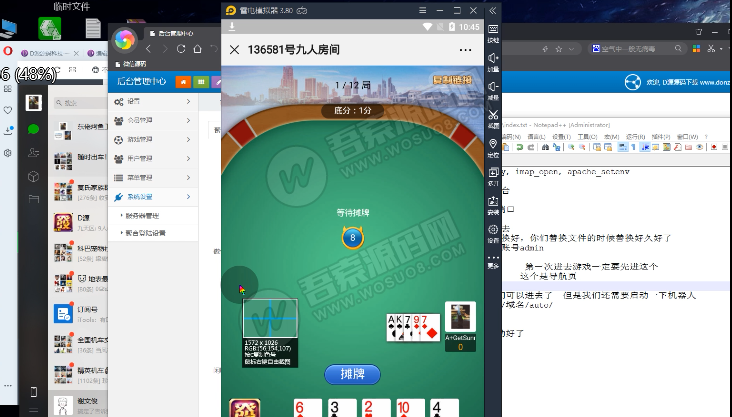Viewport: 732px width, 417px height.
Task: Click WeChat profile avatar at top
Action: 34,102
